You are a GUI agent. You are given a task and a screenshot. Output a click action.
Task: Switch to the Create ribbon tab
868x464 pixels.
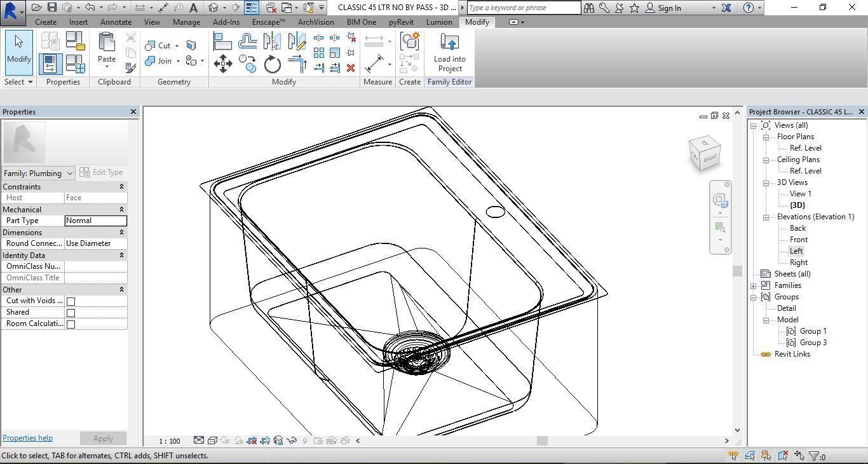click(x=46, y=22)
